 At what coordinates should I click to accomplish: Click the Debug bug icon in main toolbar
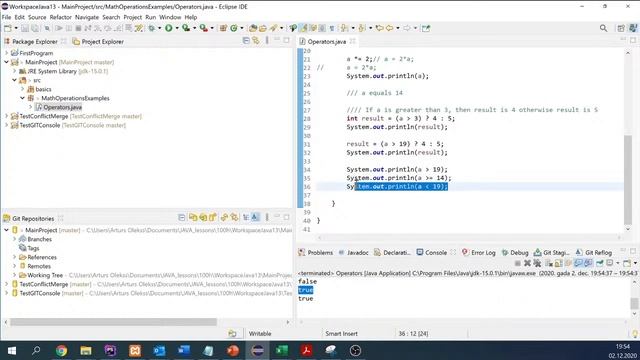pos(151,28)
